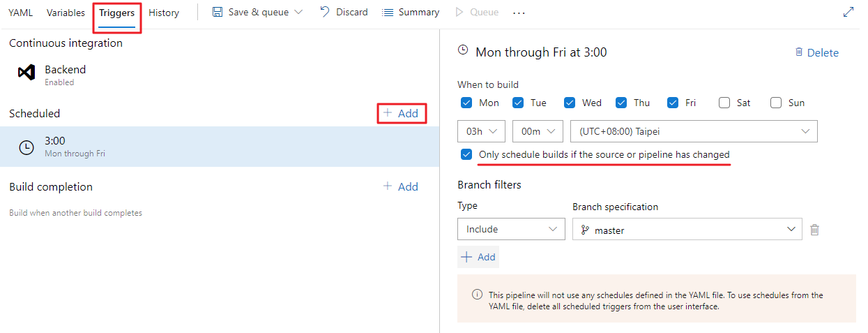The height and width of the screenshot is (333, 868).
Task: Open the master branch specification dropdown
Action: pos(687,229)
